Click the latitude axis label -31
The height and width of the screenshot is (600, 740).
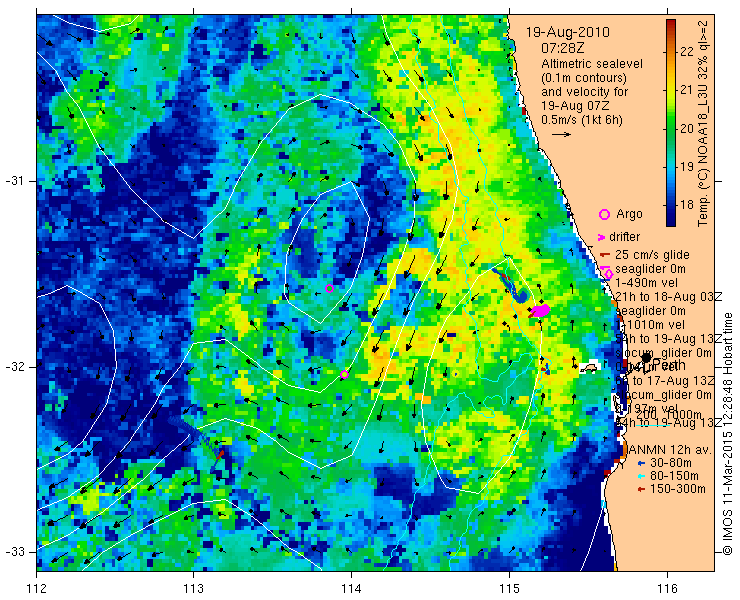point(14,181)
